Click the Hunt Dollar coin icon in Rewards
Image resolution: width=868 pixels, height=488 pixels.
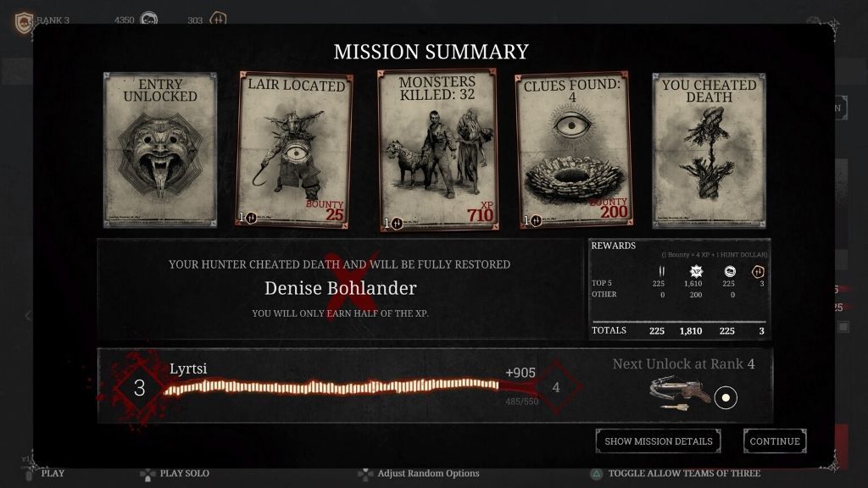click(730, 271)
